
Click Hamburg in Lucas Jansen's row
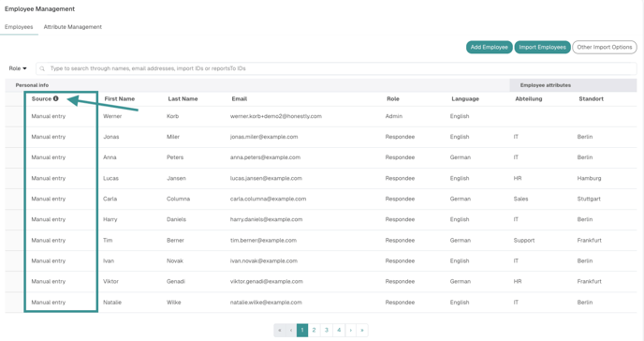tap(589, 178)
